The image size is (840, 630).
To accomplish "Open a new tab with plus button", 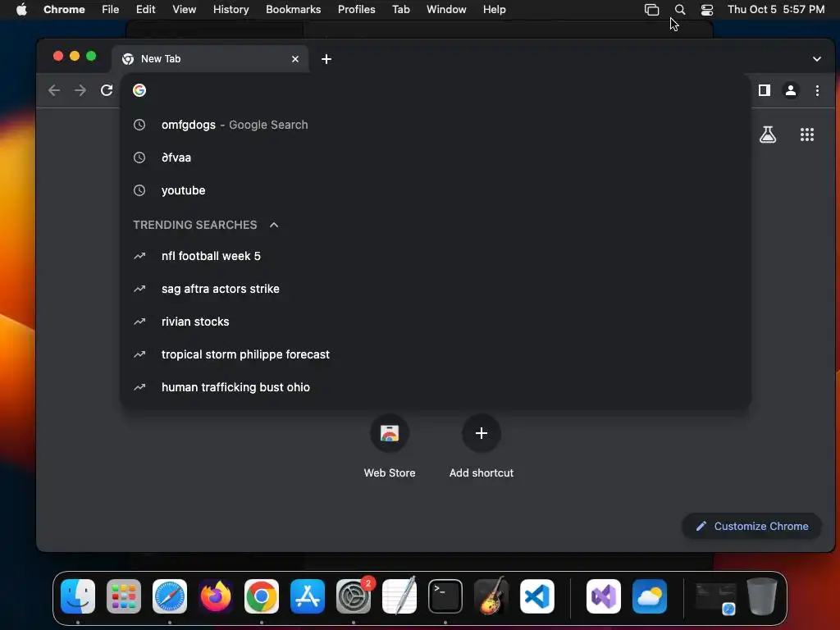I will pyautogui.click(x=326, y=59).
